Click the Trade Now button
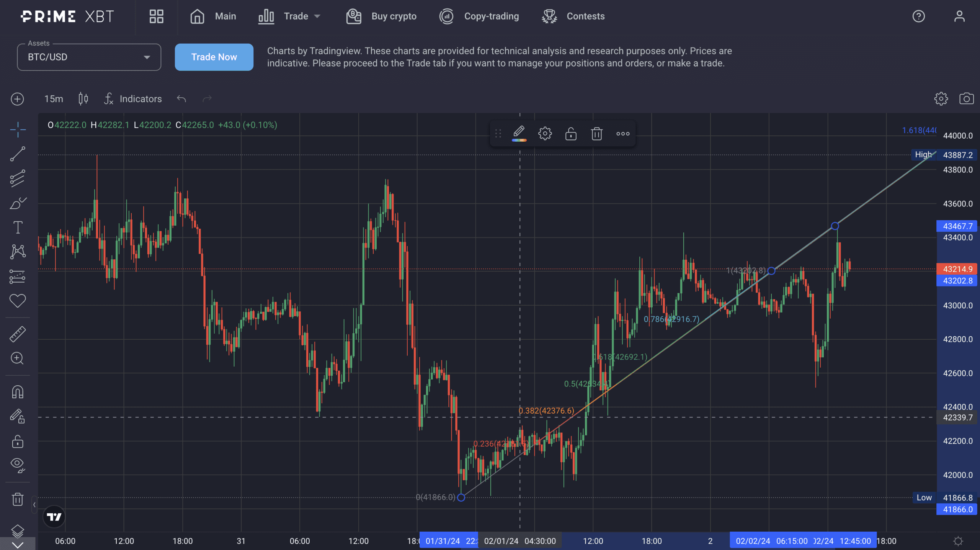This screenshot has width=980, height=550. click(214, 57)
